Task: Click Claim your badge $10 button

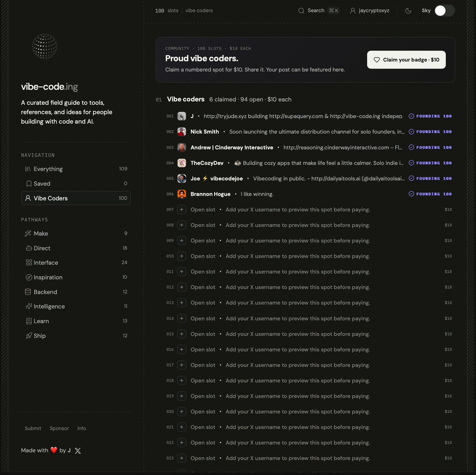Action: [406, 60]
